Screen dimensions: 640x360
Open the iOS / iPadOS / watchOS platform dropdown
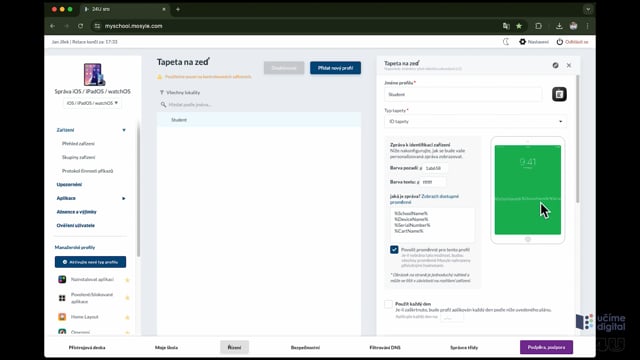click(x=92, y=103)
